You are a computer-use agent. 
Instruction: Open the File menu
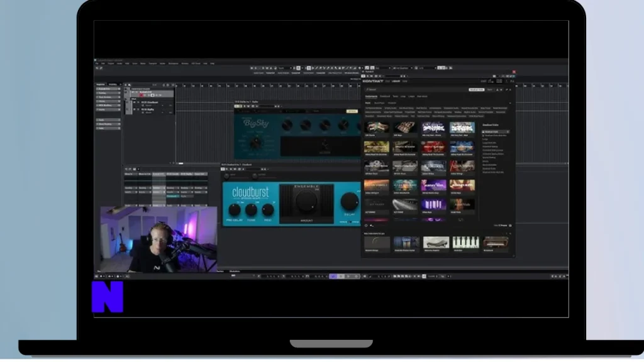click(97, 63)
